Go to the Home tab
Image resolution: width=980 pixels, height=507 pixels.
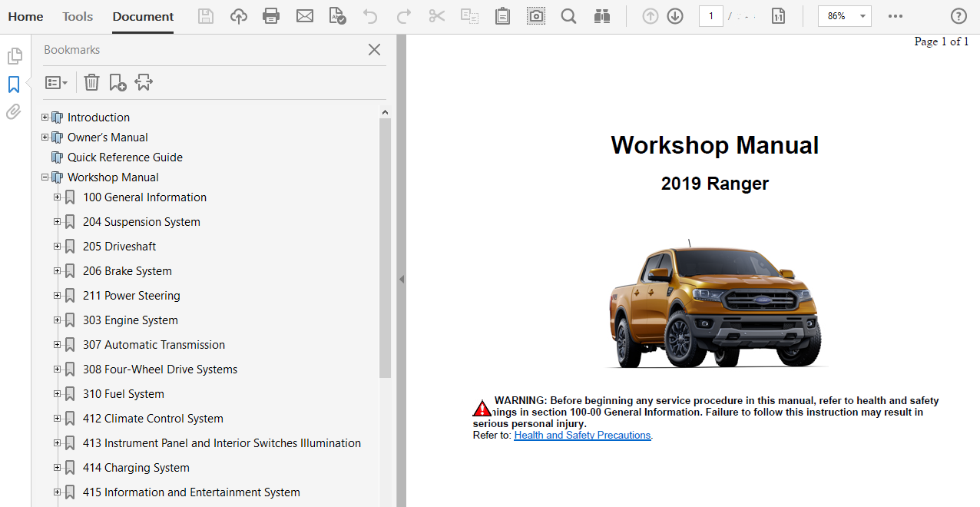click(x=25, y=16)
